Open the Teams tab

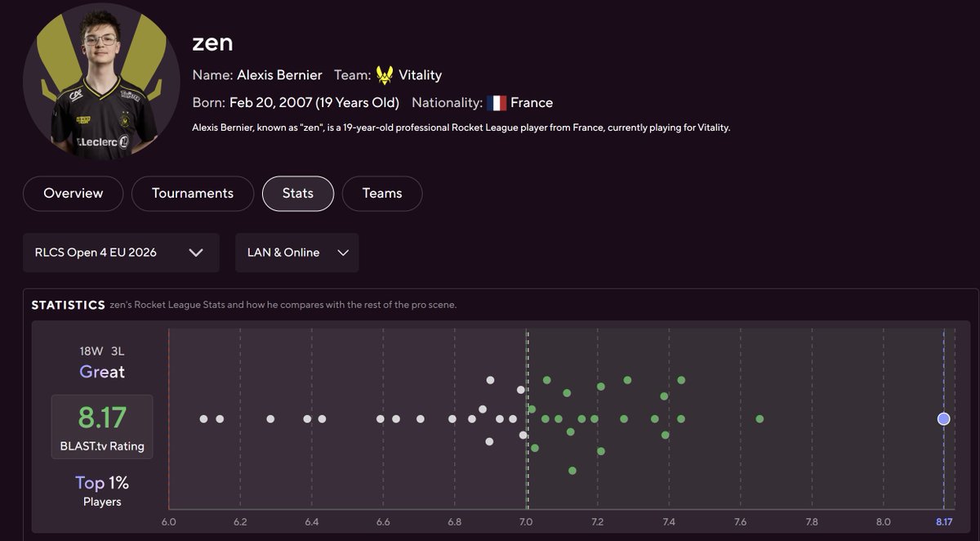point(382,194)
